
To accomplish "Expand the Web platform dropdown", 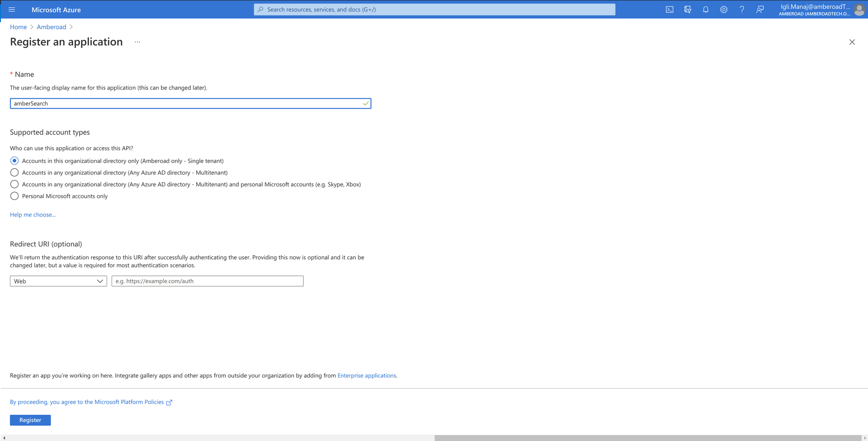I will click(x=58, y=281).
